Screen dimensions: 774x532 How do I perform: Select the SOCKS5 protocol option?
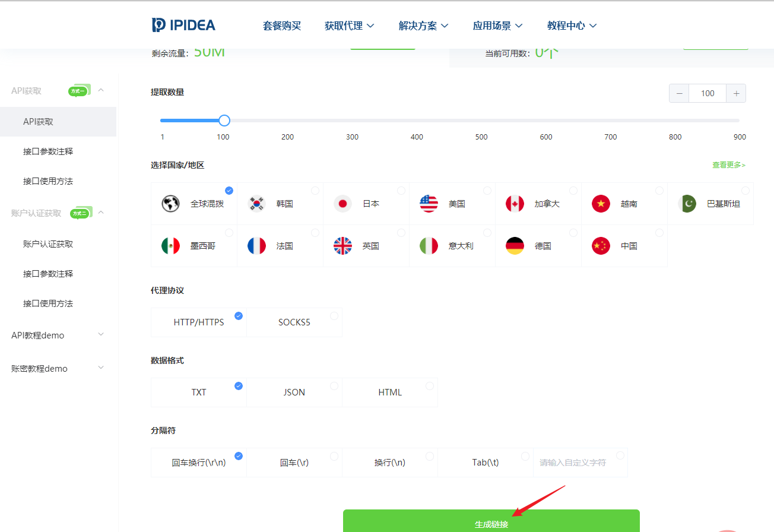click(294, 322)
